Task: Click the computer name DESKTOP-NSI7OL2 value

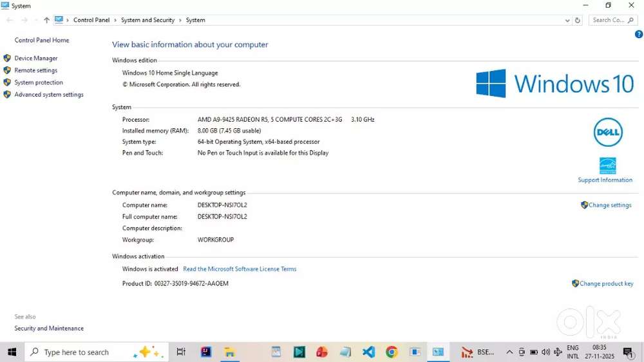Action: tap(222, 205)
